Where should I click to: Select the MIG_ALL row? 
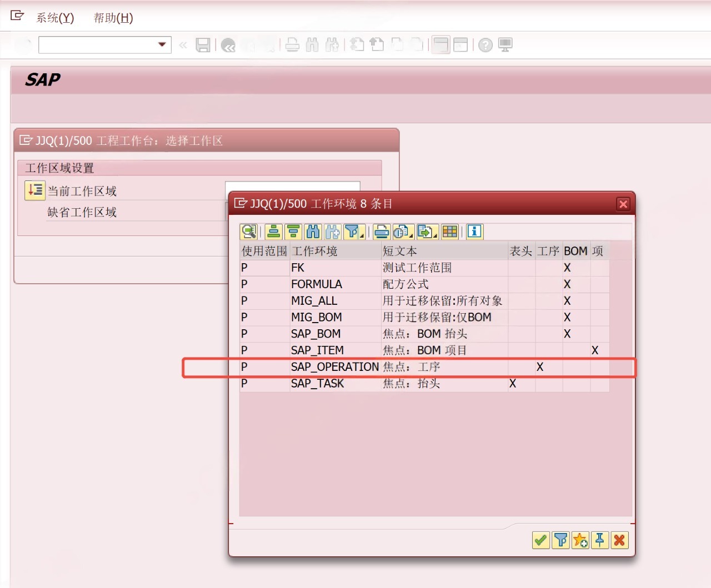(x=424, y=301)
